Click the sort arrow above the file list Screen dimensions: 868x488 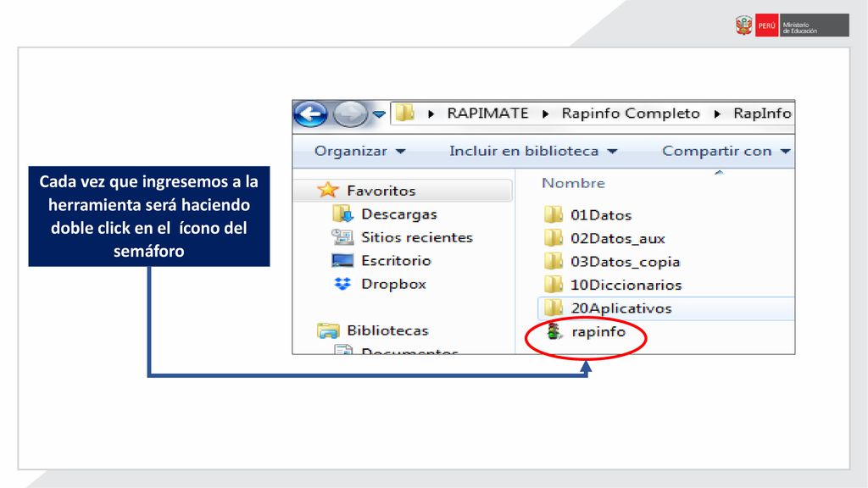point(719,173)
